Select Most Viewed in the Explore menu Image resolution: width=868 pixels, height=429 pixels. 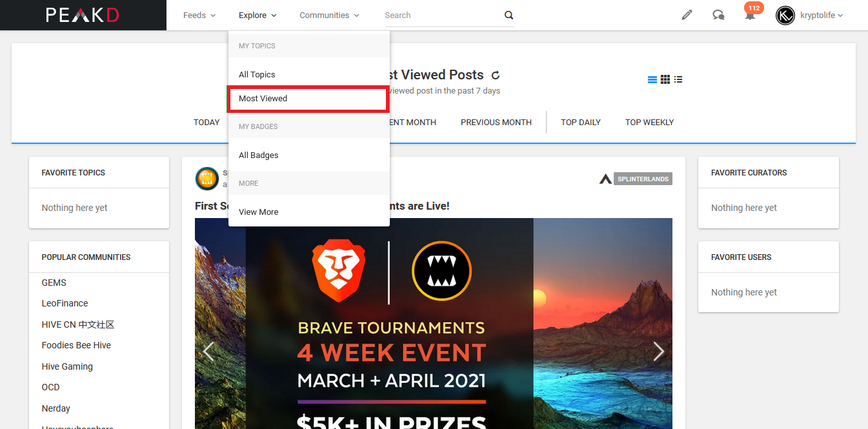point(309,99)
